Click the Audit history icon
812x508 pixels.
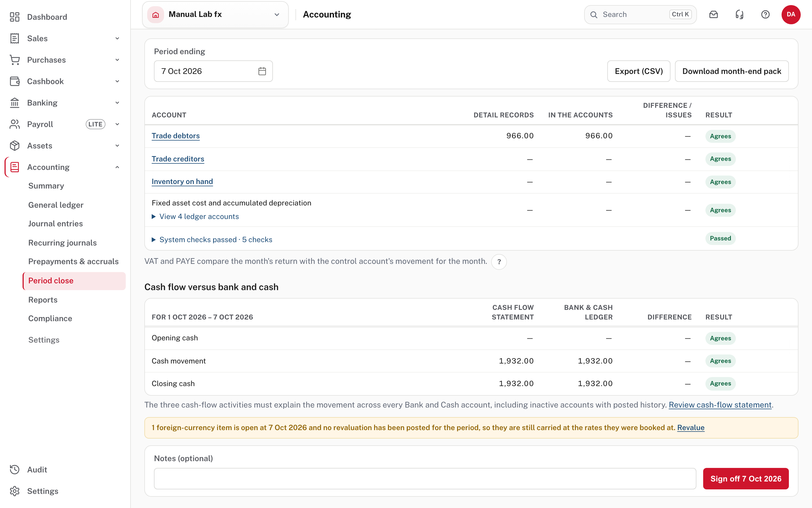point(14,470)
